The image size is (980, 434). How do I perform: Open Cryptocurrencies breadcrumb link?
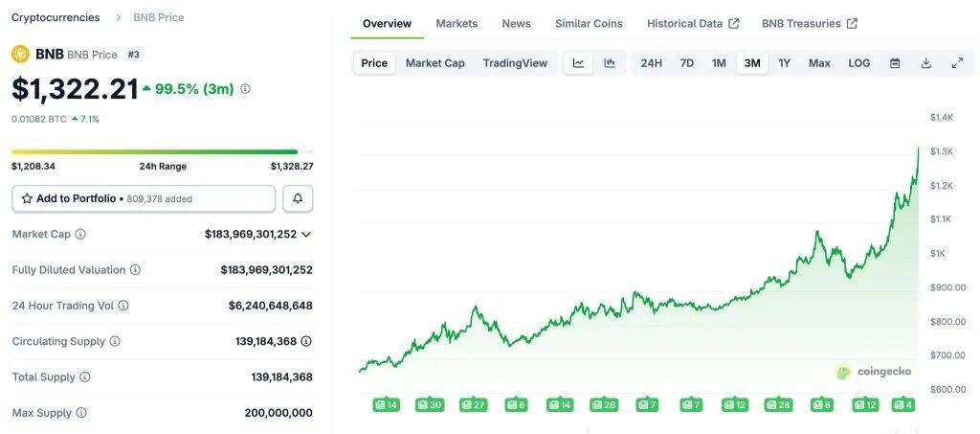coord(56,17)
